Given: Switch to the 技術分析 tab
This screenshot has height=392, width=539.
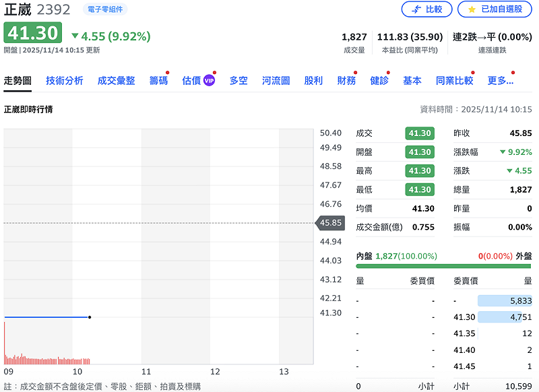Looking at the screenshot, I should (x=66, y=79).
